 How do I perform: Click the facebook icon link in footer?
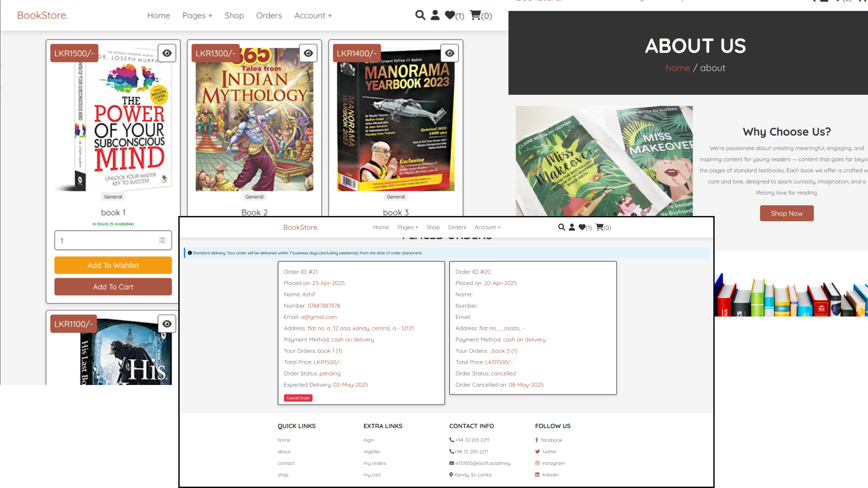pyautogui.click(x=537, y=440)
